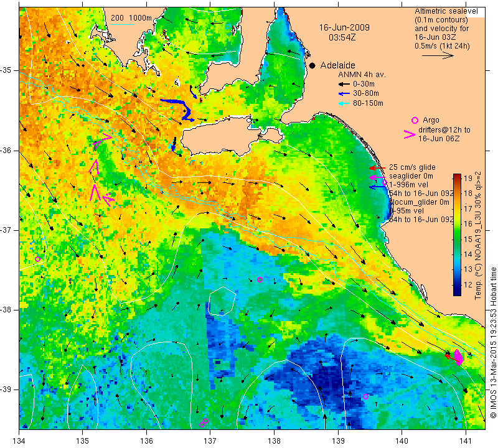Click the Temp. (°C) NOAA19_L3U colour bar title
Screen dimensions: 498x448
(x=477, y=236)
